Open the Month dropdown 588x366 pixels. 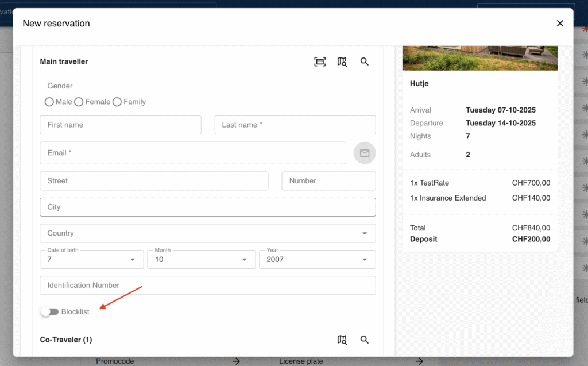pyautogui.click(x=201, y=259)
